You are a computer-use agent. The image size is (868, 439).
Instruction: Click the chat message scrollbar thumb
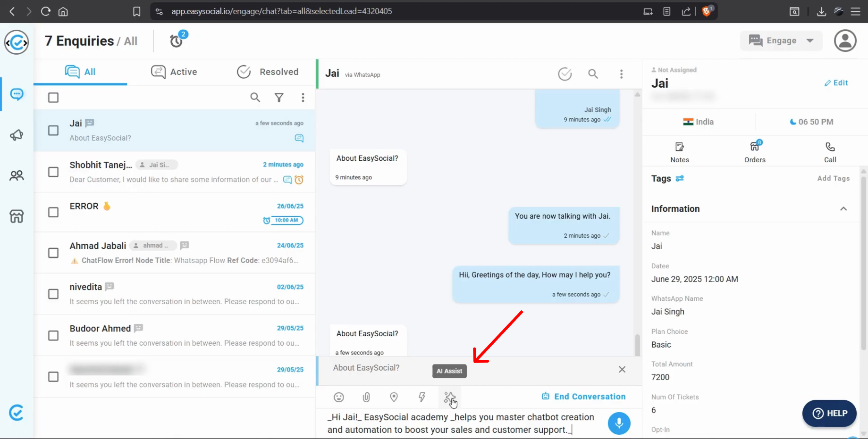(x=637, y=345)
